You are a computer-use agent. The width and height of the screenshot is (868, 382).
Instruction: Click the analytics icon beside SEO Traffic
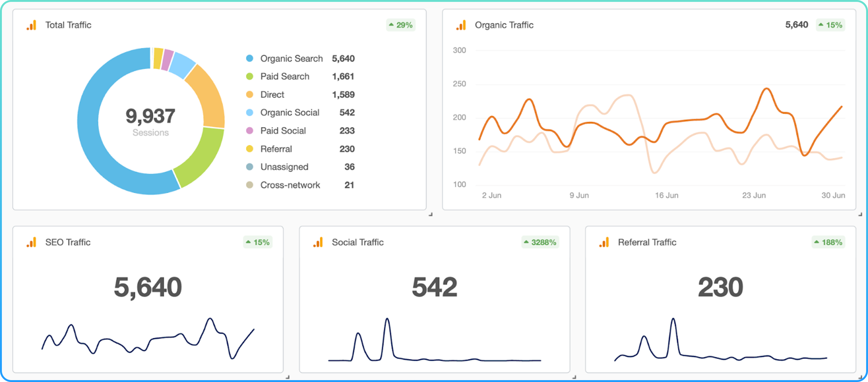pyautogui.click(x=31, y=242)
